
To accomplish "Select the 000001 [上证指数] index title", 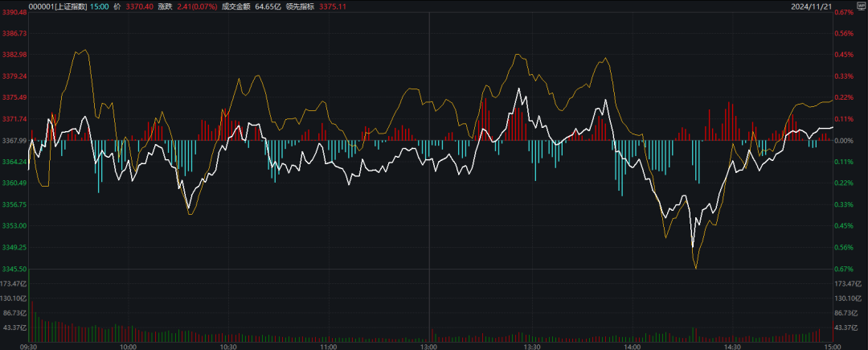I will 55,6.
